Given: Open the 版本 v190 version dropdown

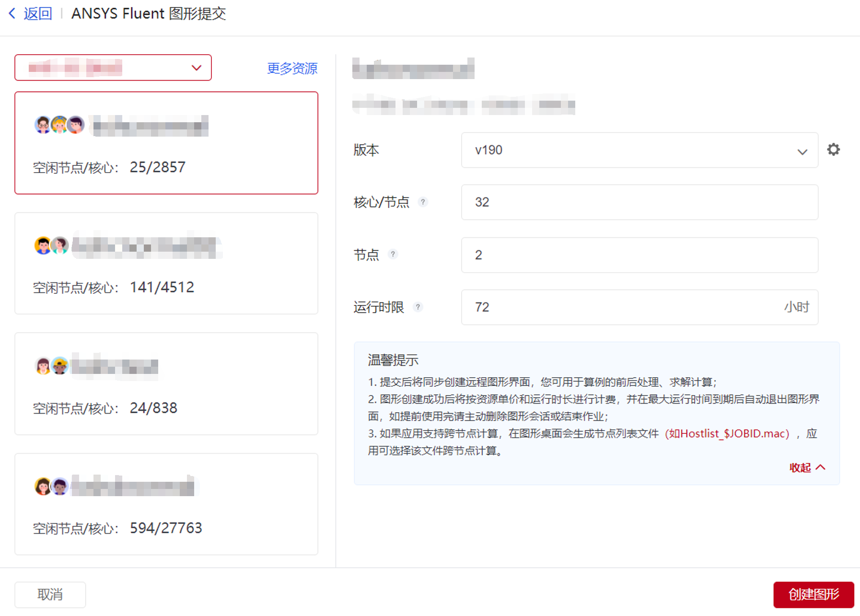Looking at the screenshot, I should [639, 150].
